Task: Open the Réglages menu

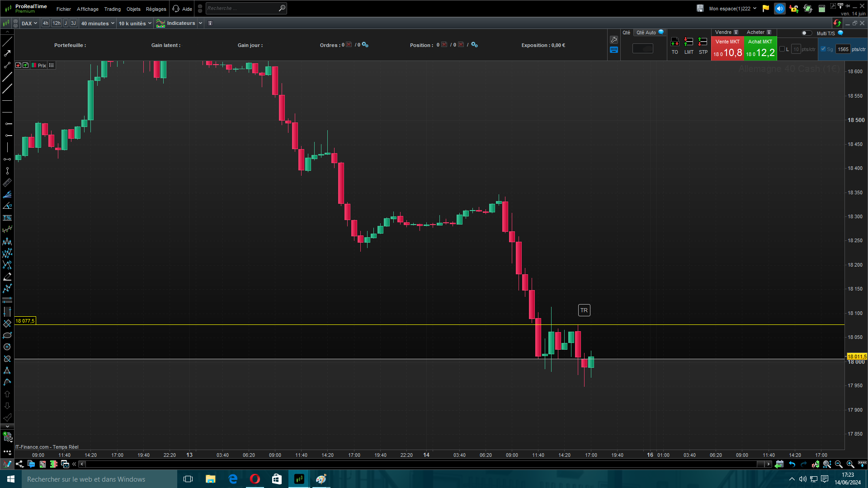Action: [156, 9]
